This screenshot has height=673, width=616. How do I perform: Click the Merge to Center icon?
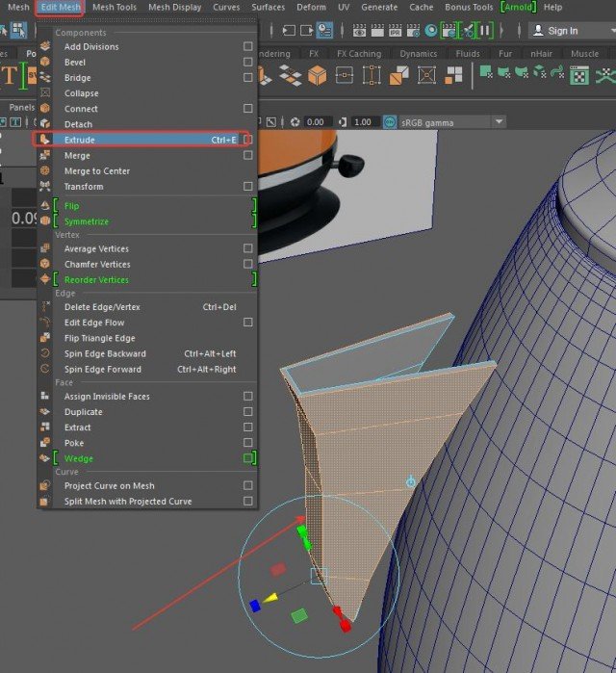point(44,170)
